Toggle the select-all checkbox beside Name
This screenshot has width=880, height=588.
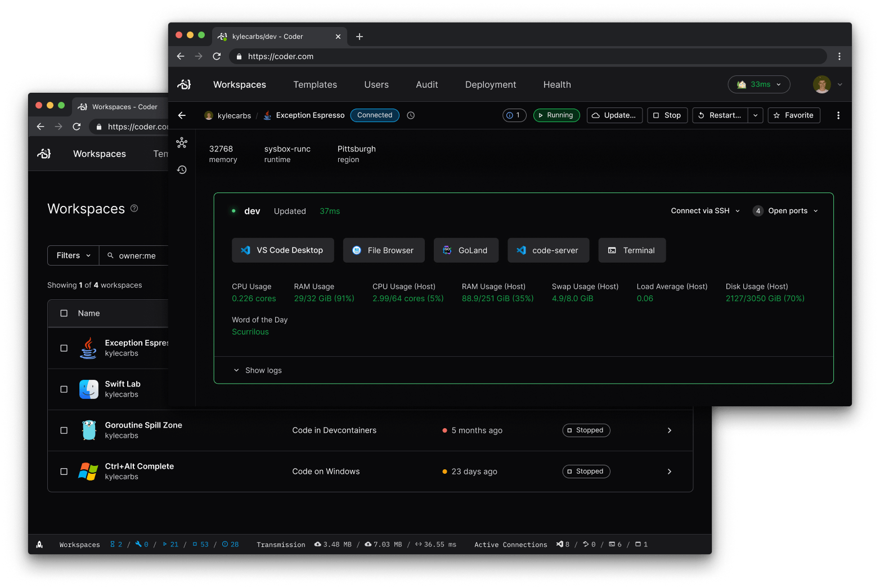pyautogui.click(x=64, y=313)
